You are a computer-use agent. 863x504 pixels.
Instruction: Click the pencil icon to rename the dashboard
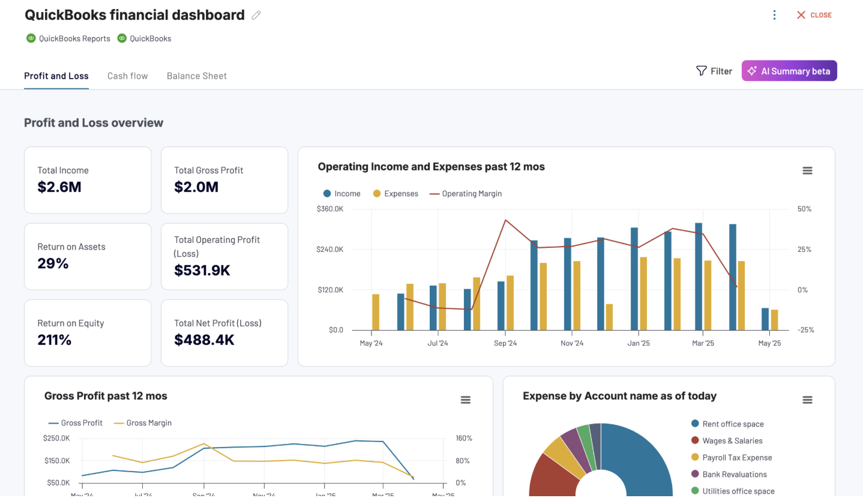click(x=256, y=14)
